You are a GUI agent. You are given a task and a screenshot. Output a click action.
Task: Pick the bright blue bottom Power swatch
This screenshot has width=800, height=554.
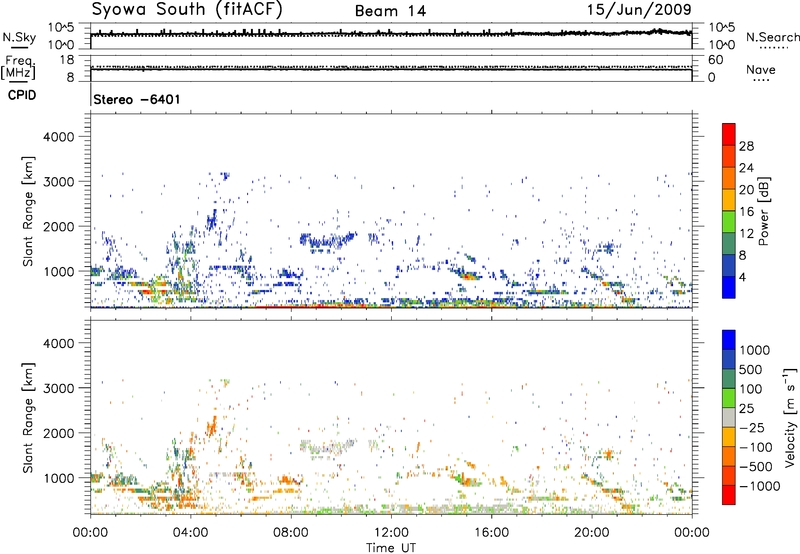pyautogui.click(x=729, y=287)
